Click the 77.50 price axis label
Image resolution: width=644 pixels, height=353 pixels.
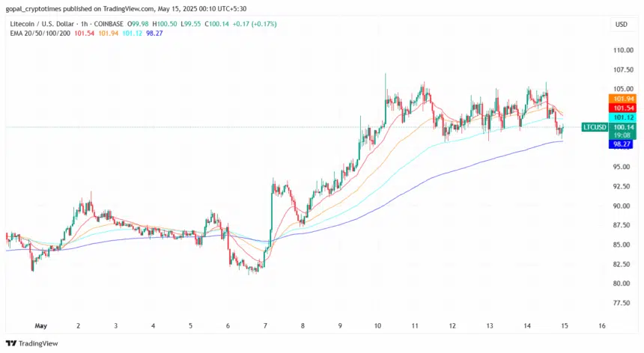pos(622,303)
